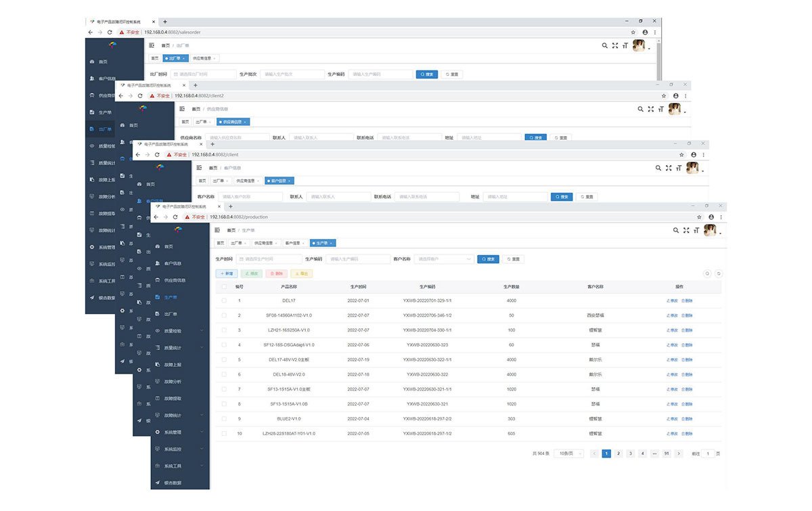The image size is (812, 511).
Task: Toggle fullscreen icon in the production window header
Action: coord(686,230)
